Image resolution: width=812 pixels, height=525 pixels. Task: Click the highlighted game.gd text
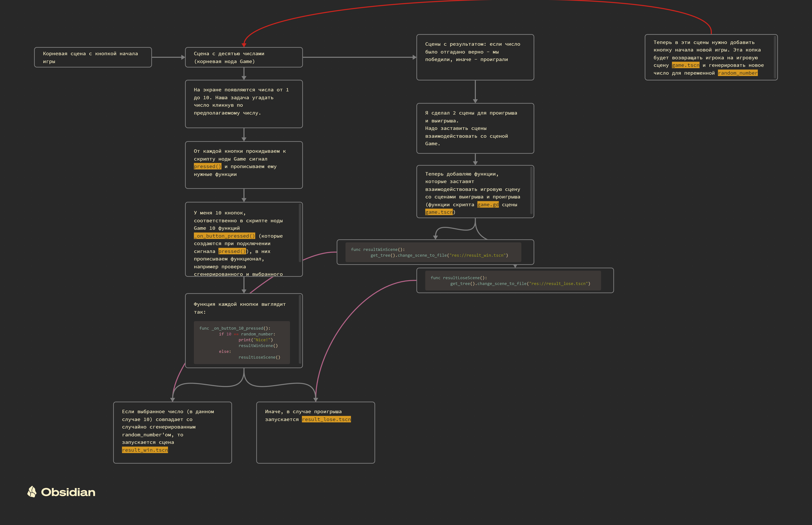click(x=488, y=205)
